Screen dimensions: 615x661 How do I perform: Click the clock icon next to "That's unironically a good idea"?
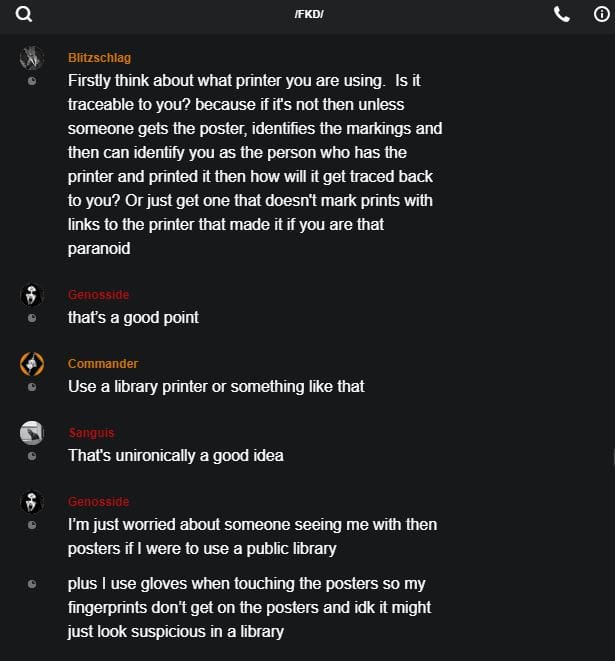[x=32, y=456]
